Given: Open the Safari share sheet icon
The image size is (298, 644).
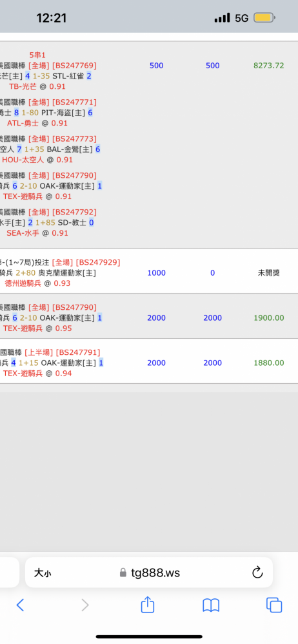Looking at the screenshot, I should 147,604.
